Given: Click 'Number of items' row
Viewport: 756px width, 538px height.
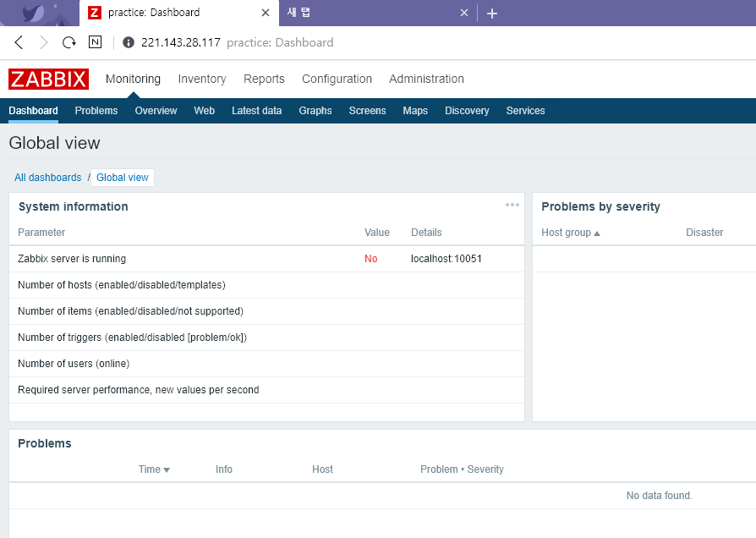Looking at the screenshot, I should [266, 311].
